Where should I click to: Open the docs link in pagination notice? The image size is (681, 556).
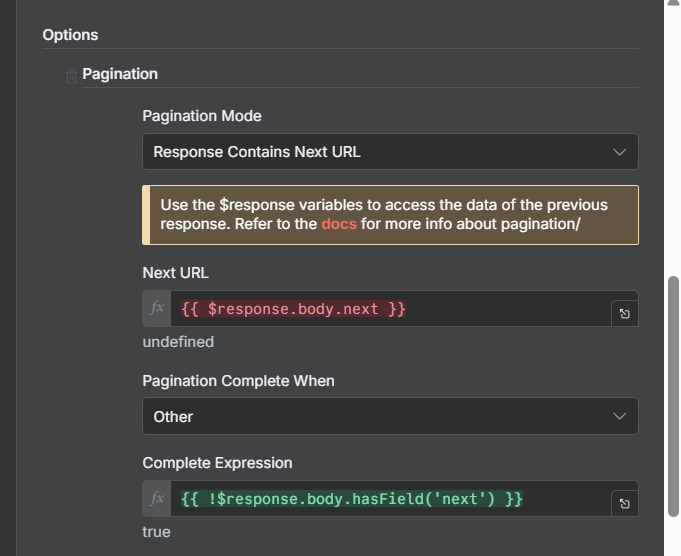coord(338,224)
